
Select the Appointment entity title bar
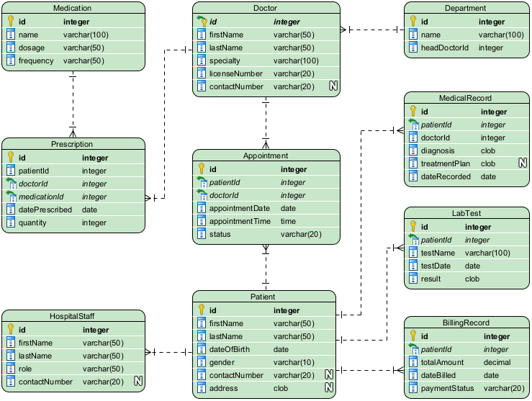266,155
